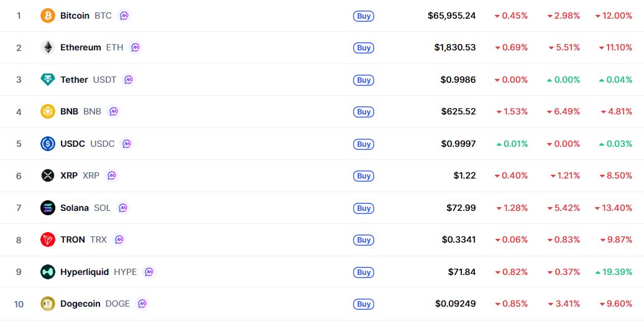This screenshot has width=644, height=321.
Task: Click the Dogecoin logo icon
Action: 48,304
